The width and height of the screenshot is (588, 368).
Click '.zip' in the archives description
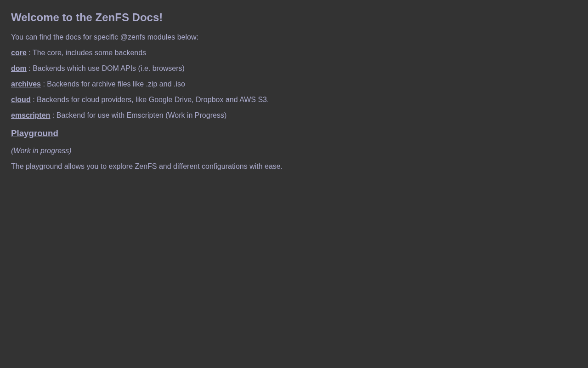point(152,84)
